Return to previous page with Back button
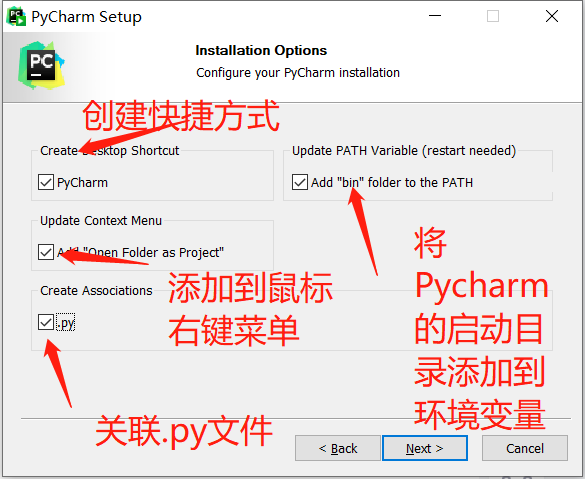Viewport: 585px width, 479px height. 338,448
